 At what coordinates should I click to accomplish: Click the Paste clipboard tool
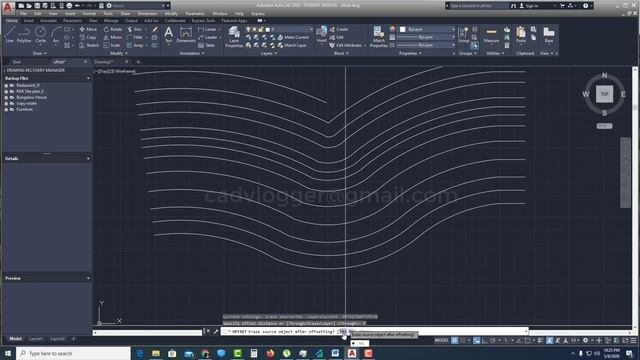[x=521, y=35]
